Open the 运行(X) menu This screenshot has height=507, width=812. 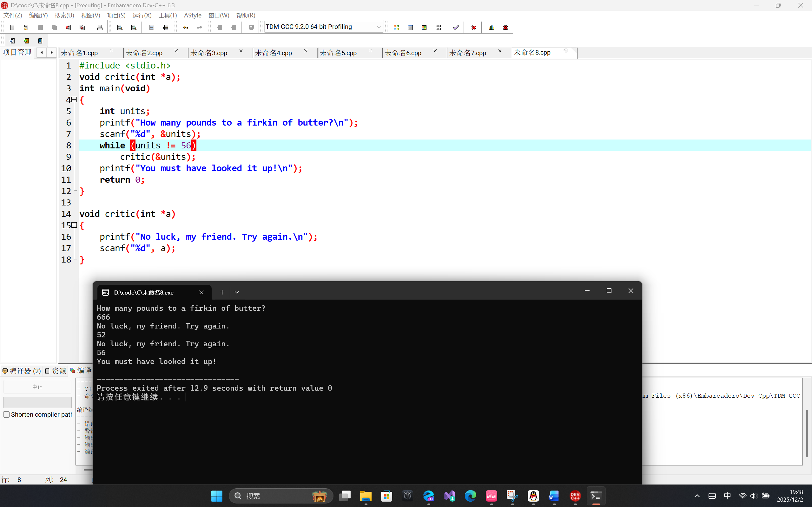coord(142,16)
